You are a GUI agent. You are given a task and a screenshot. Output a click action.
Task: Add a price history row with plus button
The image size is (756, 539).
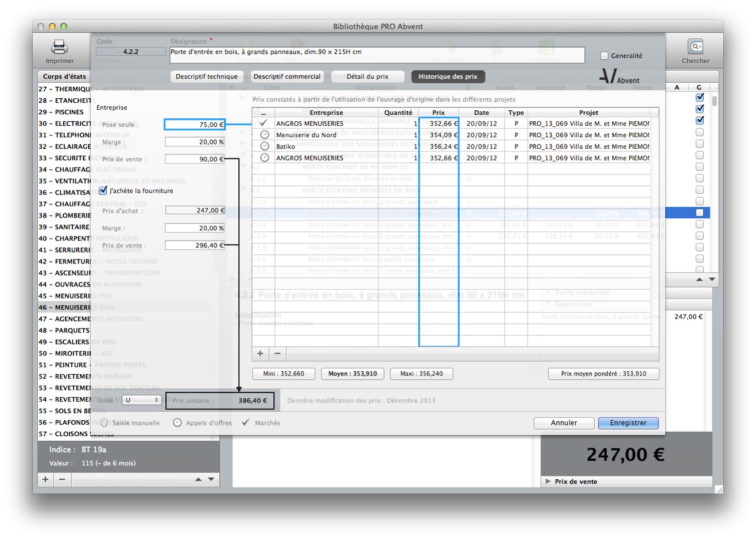tap(260, 354)
